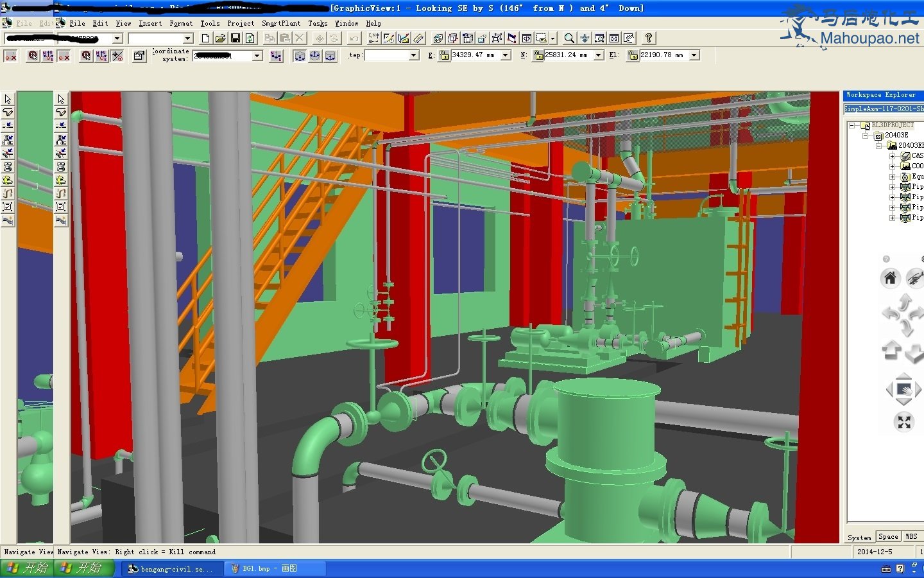924x578 pixels.
Task: Switch to helicopter fly mode in navigator
Action: point(914,278)
